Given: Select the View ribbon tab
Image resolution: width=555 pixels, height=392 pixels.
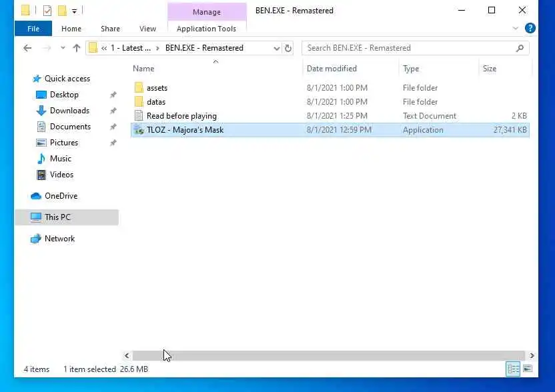Looking at the screenshot, I should point(147,29).
